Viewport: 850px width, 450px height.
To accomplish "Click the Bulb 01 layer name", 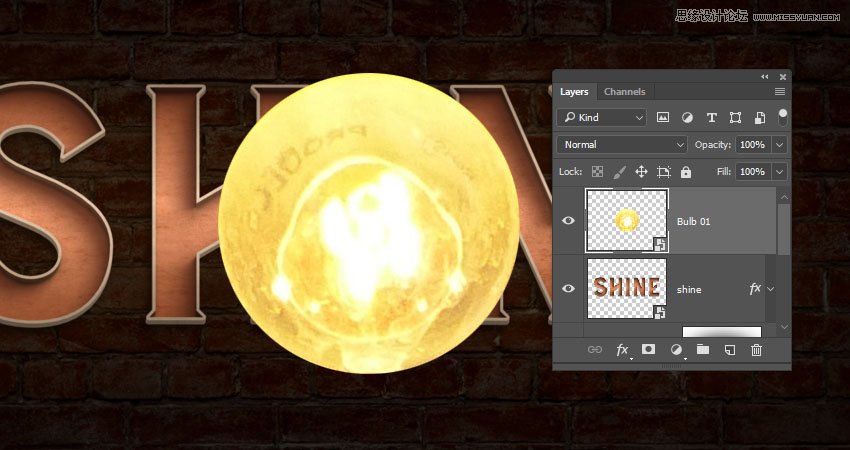I will (693, 222).
